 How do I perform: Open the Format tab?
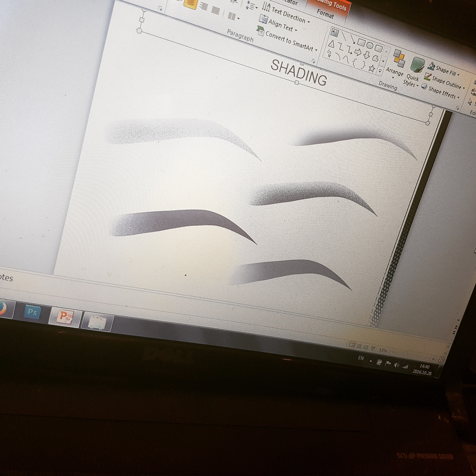[x=325, y=14]
